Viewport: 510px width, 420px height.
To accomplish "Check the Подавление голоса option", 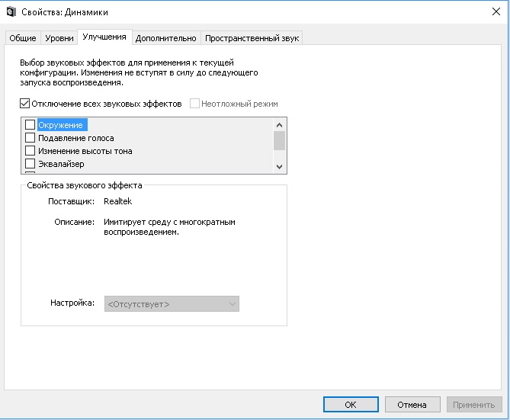I will tap(30, 138).
